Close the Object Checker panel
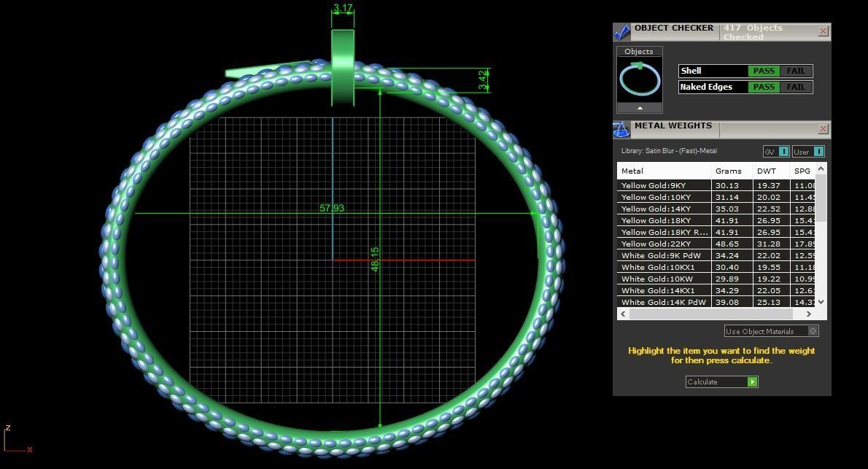Viewport: 868px width, 469px height. (x=824, y=31)
